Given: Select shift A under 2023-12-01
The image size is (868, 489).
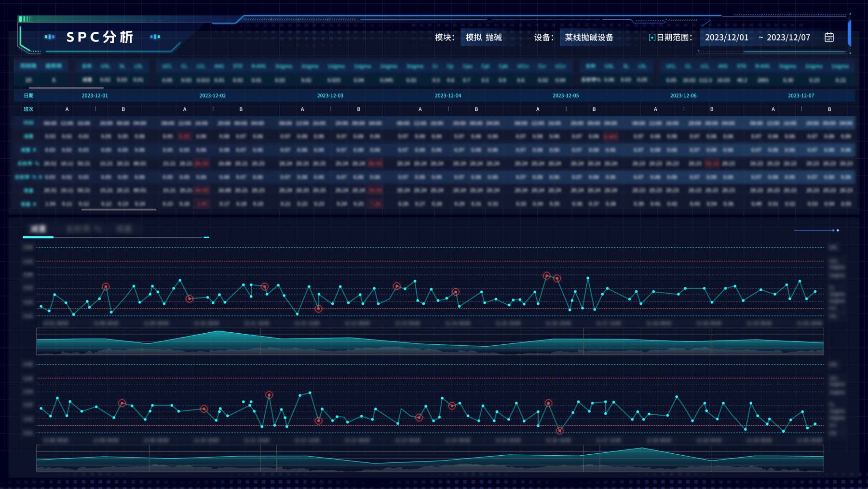Looking at the screenshot, I should (67, 109).
